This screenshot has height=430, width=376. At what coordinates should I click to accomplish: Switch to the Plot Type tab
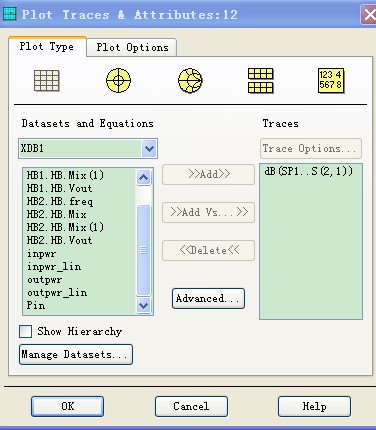(x=47, y=46)
